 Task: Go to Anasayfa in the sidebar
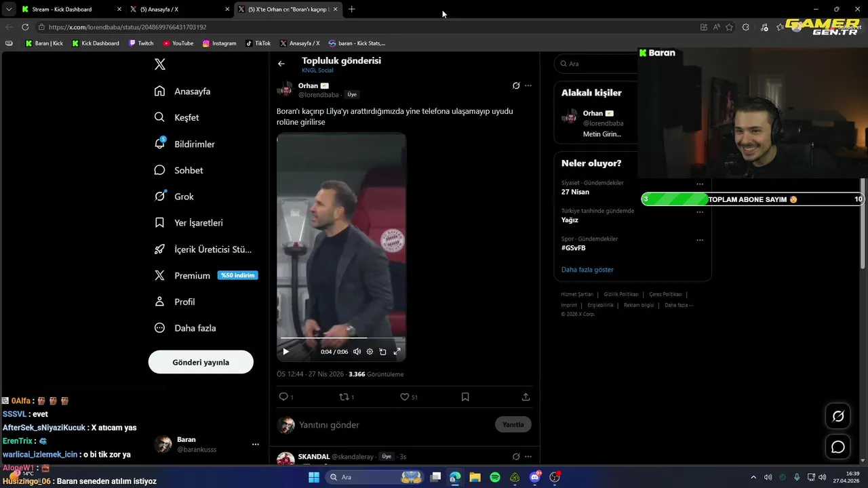pos(182,91)
